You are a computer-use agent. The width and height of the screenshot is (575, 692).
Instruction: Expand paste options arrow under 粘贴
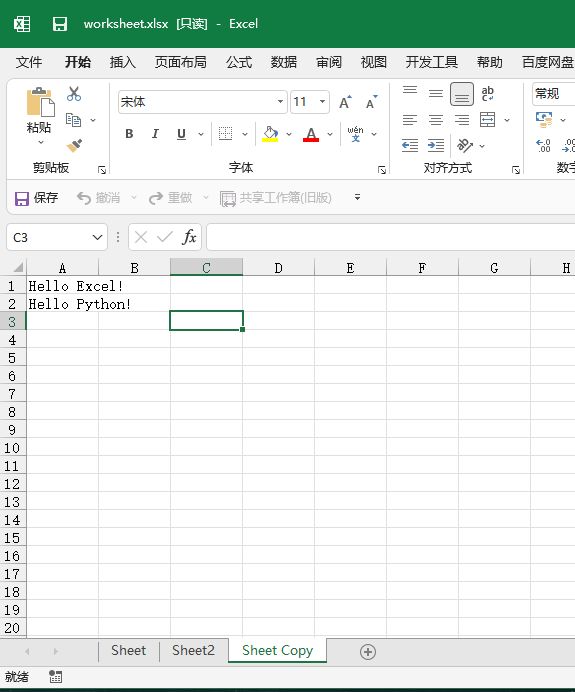tap(41, 143)
